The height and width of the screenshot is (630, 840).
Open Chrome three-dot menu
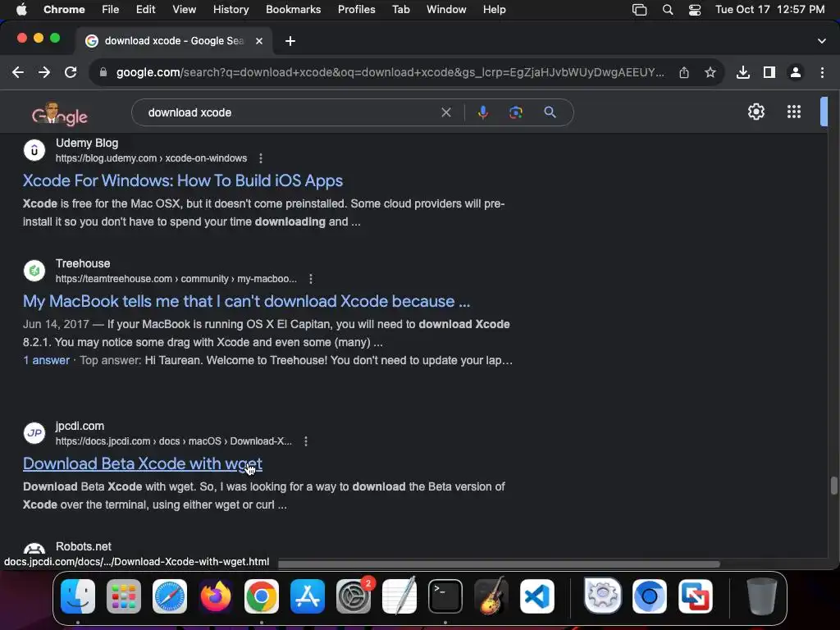click(x=822, y=72)
